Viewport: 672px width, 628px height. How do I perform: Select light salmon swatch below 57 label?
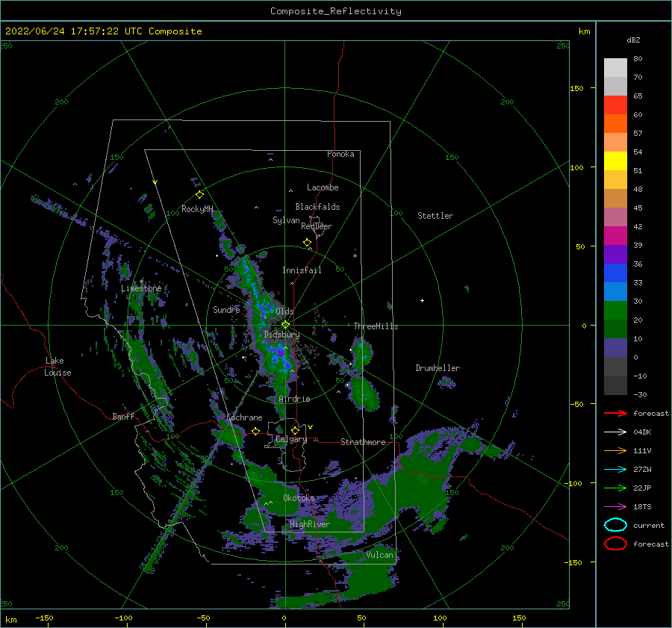615,143
